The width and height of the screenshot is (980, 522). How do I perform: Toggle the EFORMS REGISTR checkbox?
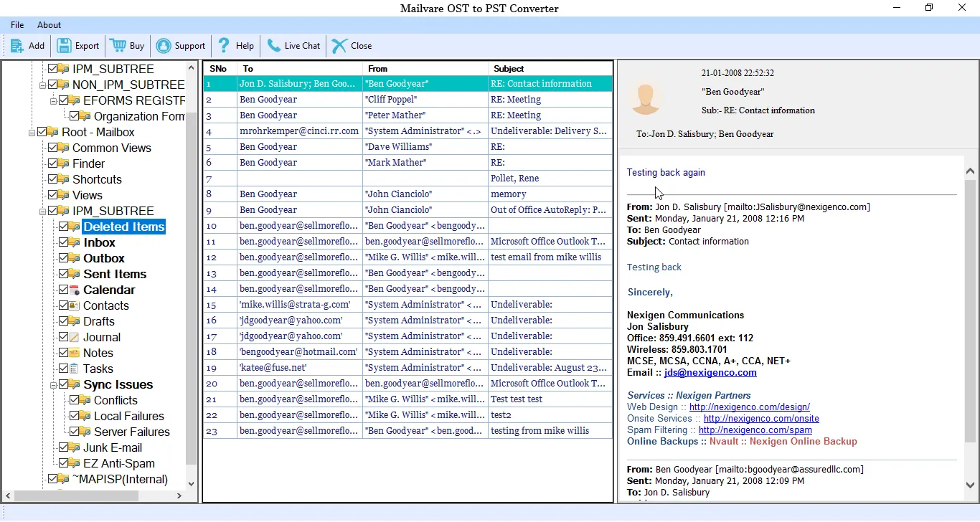pyautogui.click(x=64, y=100)
